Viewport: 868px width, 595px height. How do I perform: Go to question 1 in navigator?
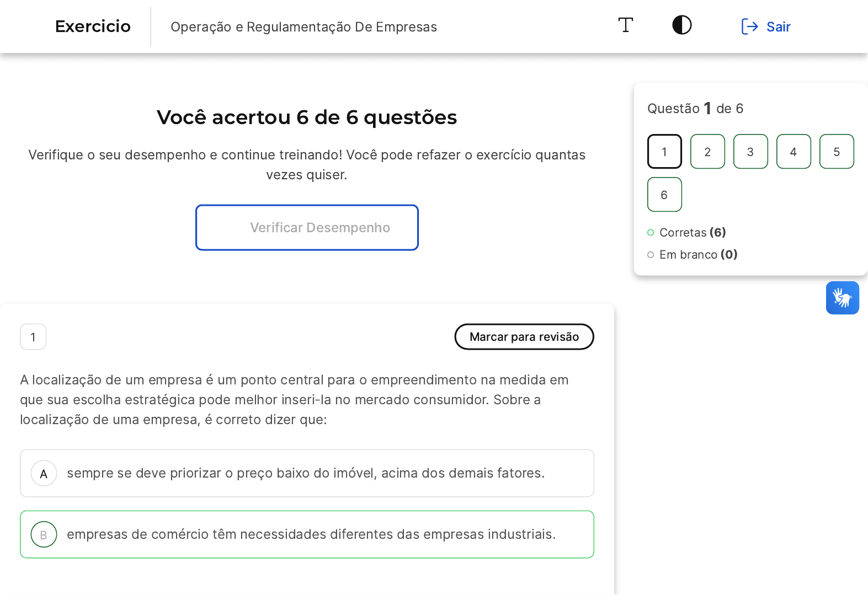tap(664, 152)
